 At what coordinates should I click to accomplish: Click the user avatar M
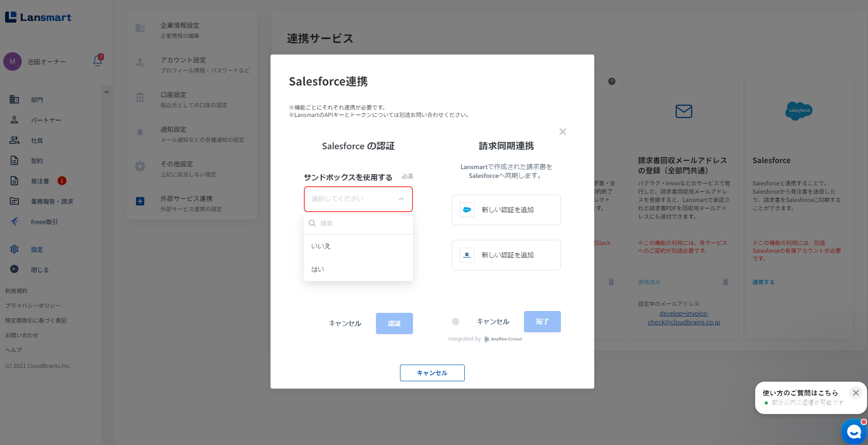(x=12, y=61)
